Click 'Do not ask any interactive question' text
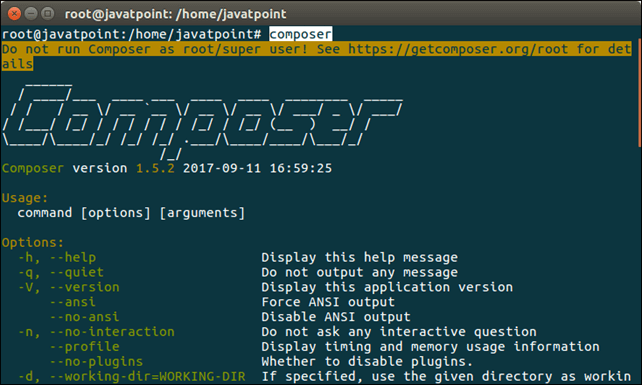This screenshot has height=385, width=642. pyautogui.click(x=399, y=332)
